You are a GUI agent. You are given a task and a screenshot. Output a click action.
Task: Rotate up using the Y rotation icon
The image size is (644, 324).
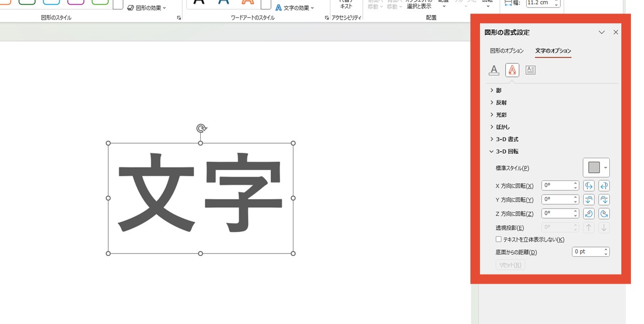589,200
